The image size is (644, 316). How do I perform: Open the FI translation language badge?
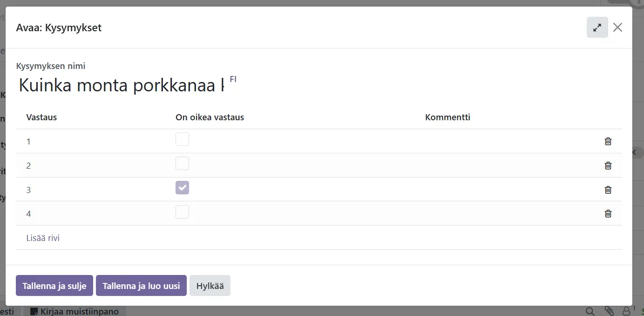click(233, 79)
